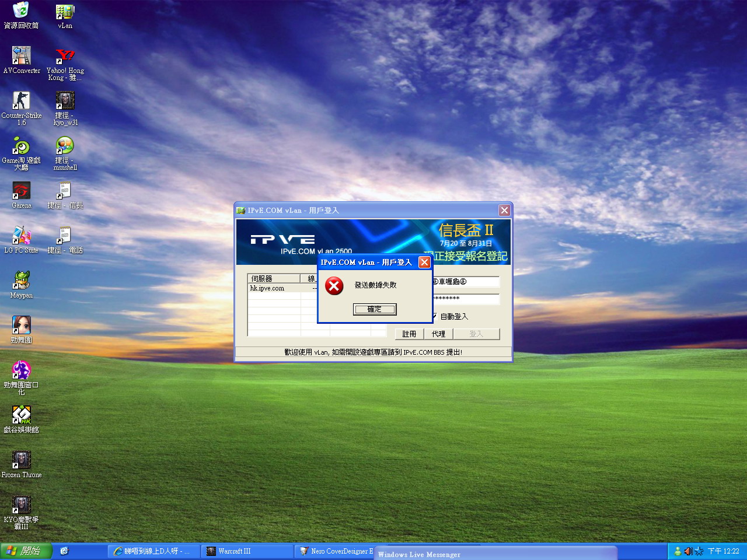This screenshot has height=560, width=747.
Task: Click the Windows Live Messenger taskbar popup
Action: click(495, 553)
